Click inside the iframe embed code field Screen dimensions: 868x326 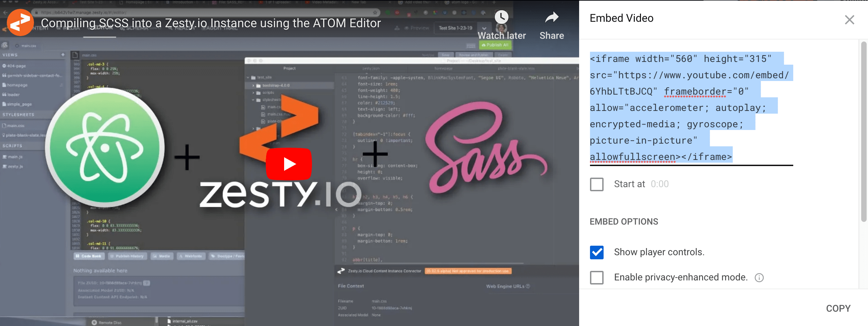pos(691,108)
